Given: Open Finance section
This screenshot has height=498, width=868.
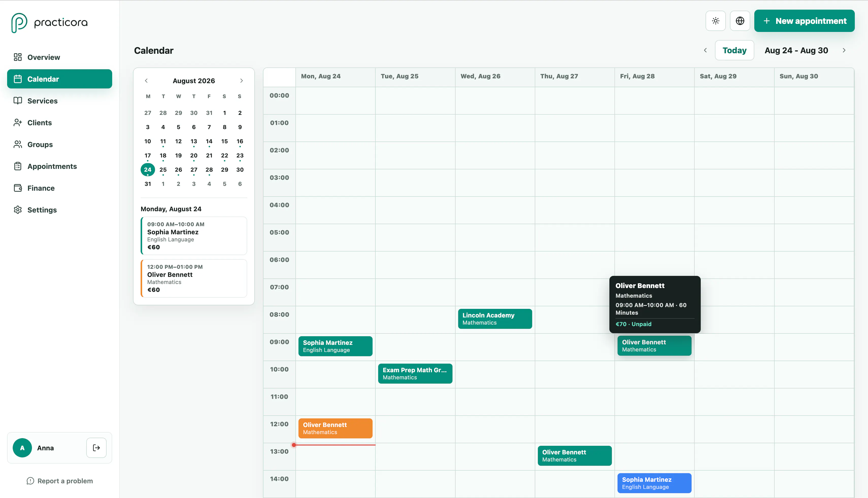Looking at the screenshot, I should point(60,188).
